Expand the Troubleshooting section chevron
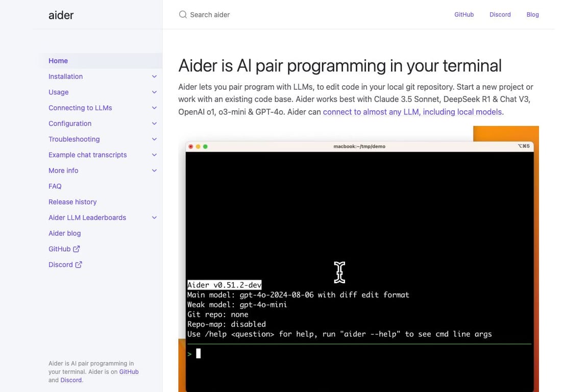The height and width of the screenshot is (392, 588). [154, 139]
